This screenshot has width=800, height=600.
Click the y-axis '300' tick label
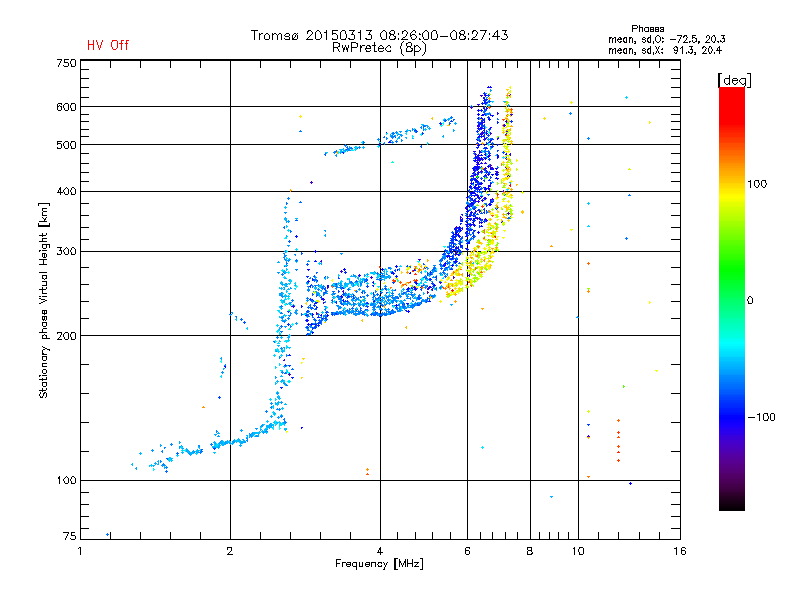[x=66, y=252]
